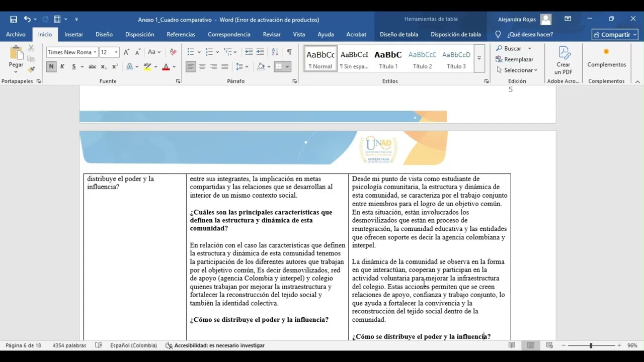The height and width of the screenshot is (362, 644).
Task: Select the Format Painter brush icon
Action: 31,70
